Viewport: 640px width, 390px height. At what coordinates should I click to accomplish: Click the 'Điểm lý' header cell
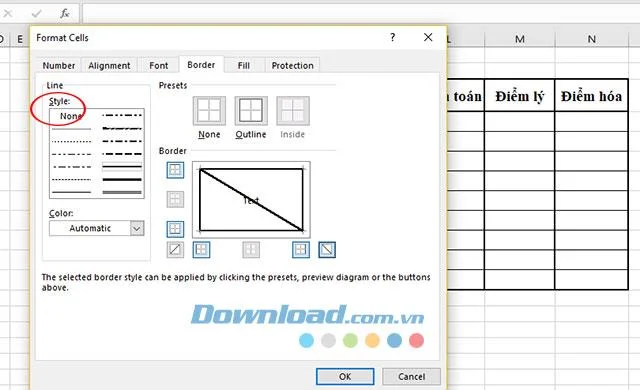pyautogui.click(x=520, y=95)
